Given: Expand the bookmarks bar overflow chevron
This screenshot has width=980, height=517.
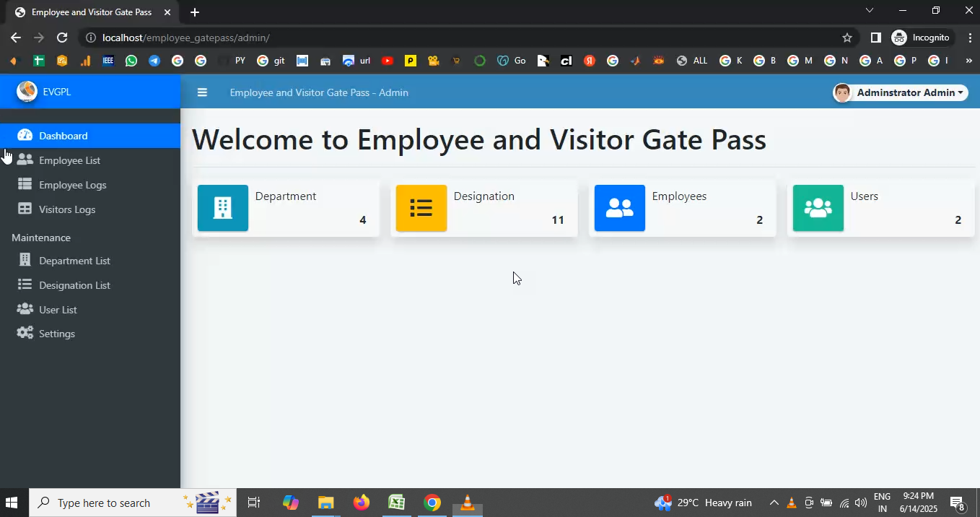Looking at the screenshot, I should click(968, 61).
